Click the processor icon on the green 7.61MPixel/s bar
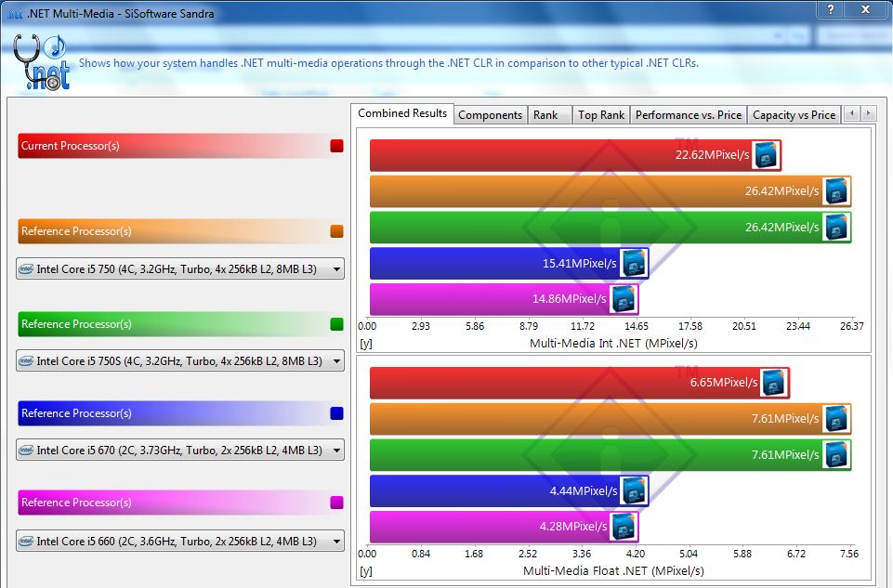Screen dimensions: 893x588 point(835,455)
